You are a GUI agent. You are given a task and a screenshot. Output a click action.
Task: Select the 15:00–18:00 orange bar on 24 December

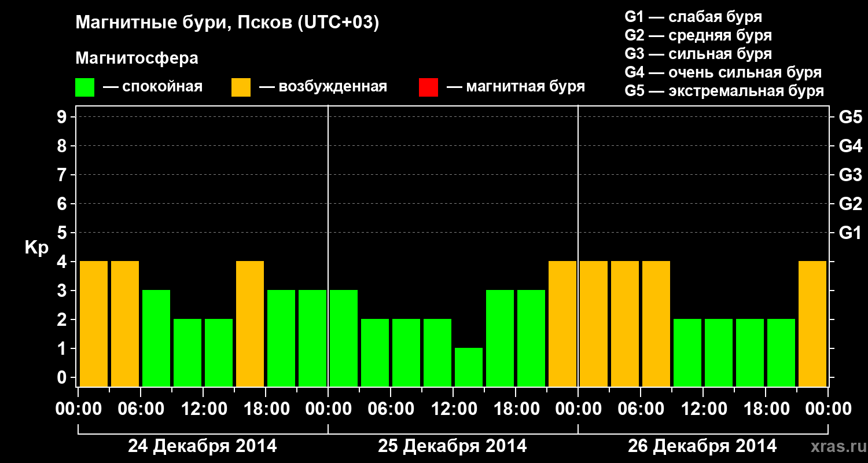[250, 324]
